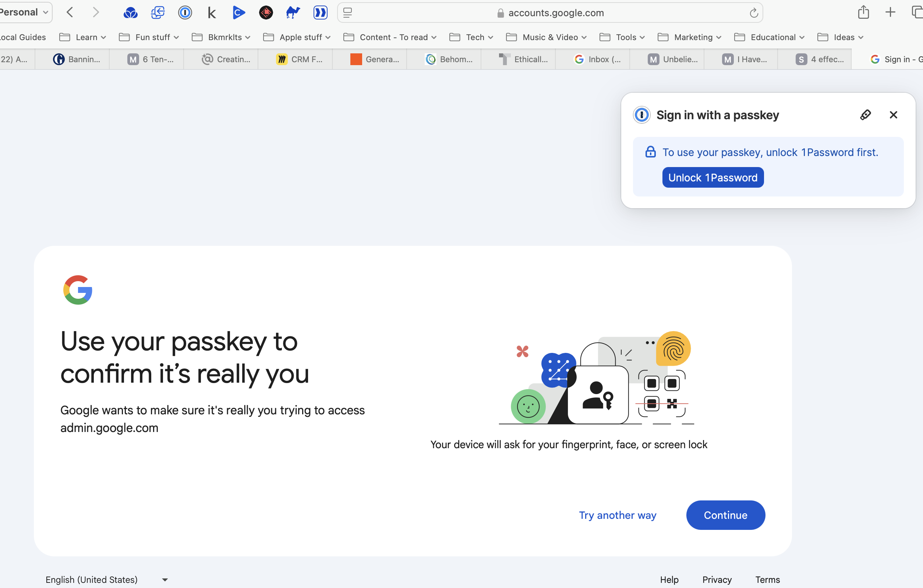
Task: Switch to the 22) A... tab
Action: pos(17,59)
